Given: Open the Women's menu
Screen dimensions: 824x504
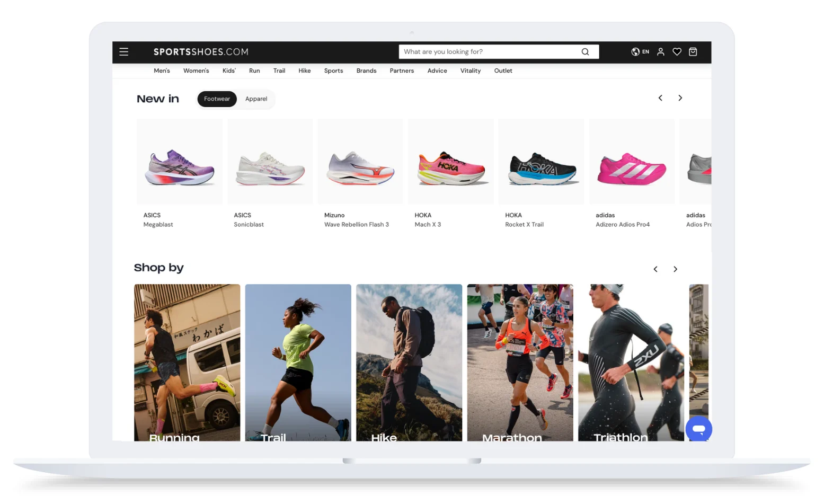Looking at the screenshot, I should tap(196, 70).
